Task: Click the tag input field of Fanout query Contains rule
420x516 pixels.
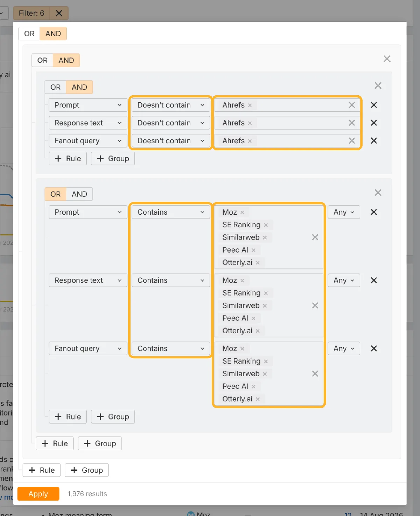Action: coord(269,374)
